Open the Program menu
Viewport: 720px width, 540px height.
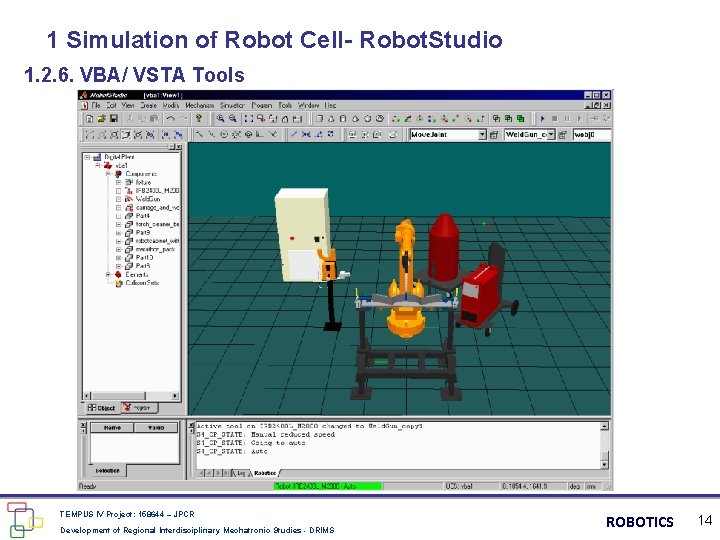pos(262,105)
